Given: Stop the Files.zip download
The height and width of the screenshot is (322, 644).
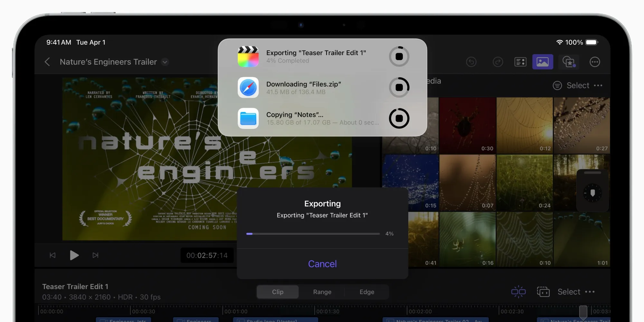Looking at the screenshot, I should point(399,87).
